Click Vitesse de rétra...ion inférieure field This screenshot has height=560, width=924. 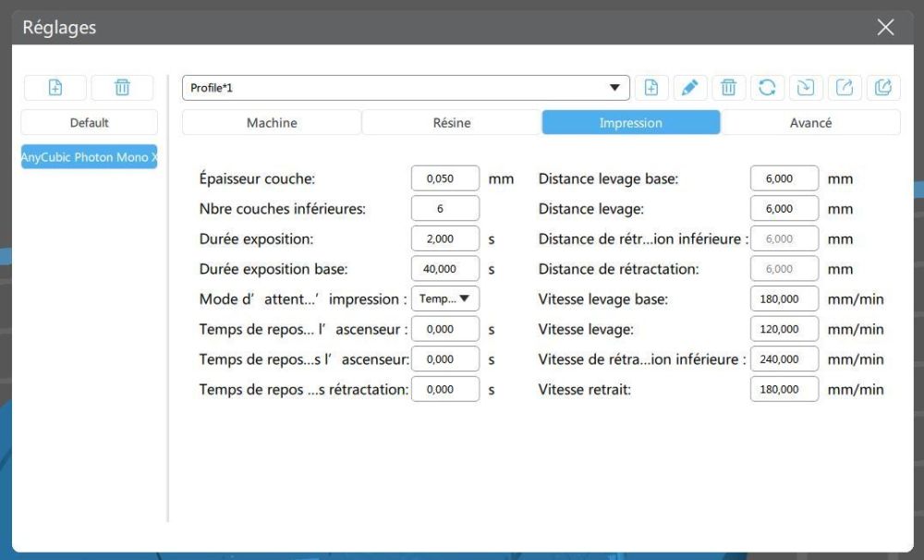[784, 359]
